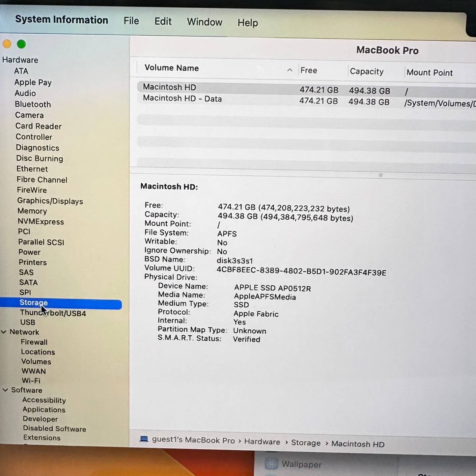Select the Macintosh HD - Data row
This screenshot has width=476, height=476.
click(307, 100)
